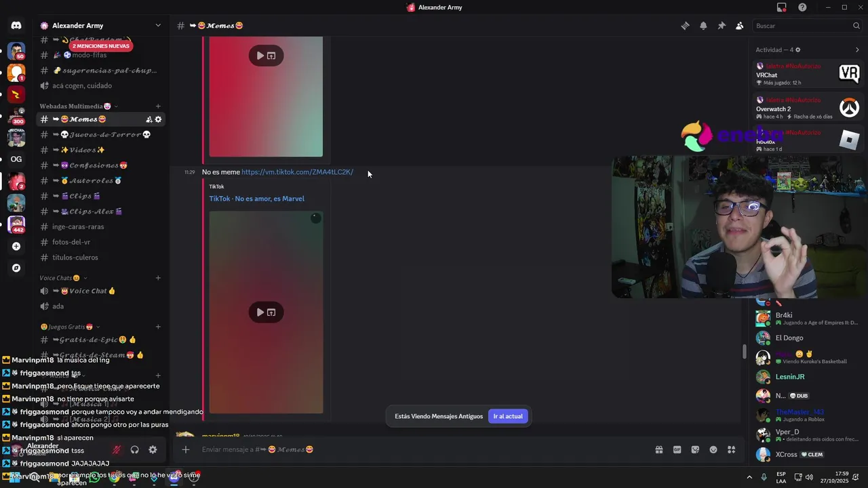Open apps icon in message bar
Viewport: 868px width, 488px height.
pyautogui.click(x=732, y=449)
